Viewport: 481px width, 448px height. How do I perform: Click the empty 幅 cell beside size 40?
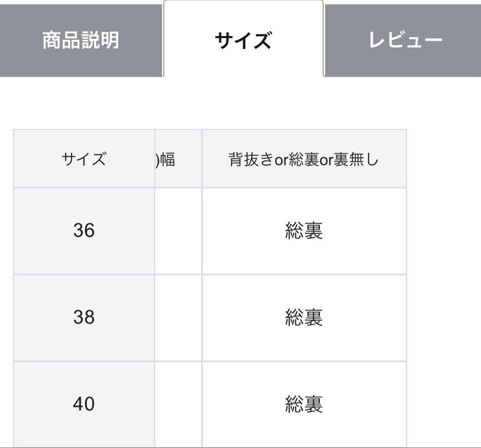(178, 403)
